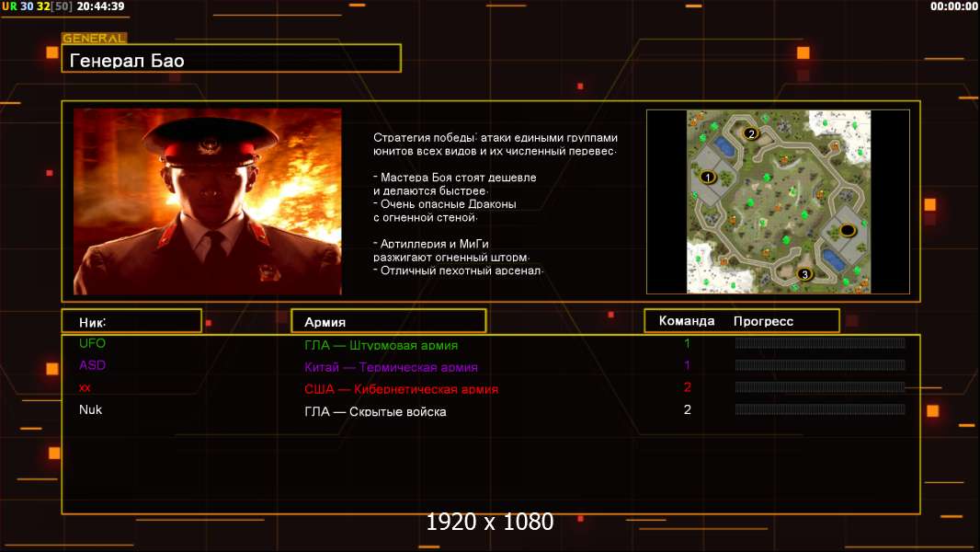Click start position 3 on minimap
Viewport: 980px width, 552px height.
coord(804,274)
